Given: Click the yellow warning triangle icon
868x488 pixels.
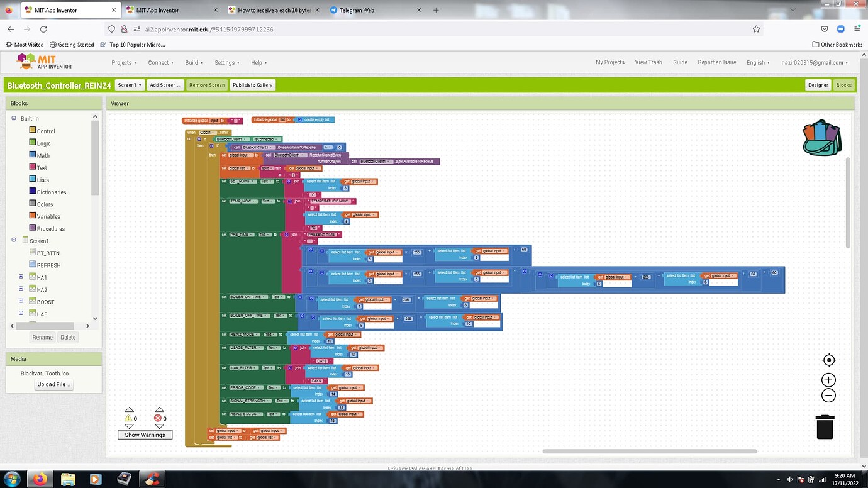Looking at the screenshot, I should [128, 418].
